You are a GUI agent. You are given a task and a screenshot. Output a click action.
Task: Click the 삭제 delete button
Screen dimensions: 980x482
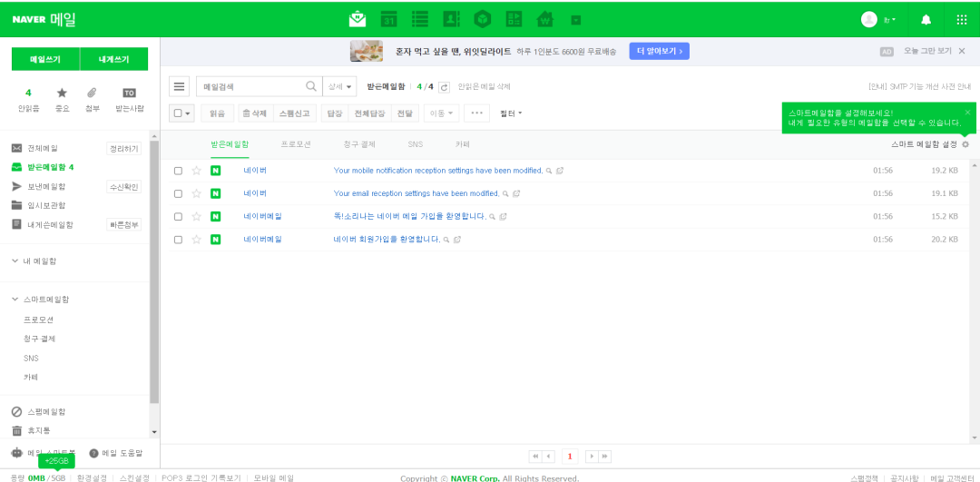tap(255, 113)
